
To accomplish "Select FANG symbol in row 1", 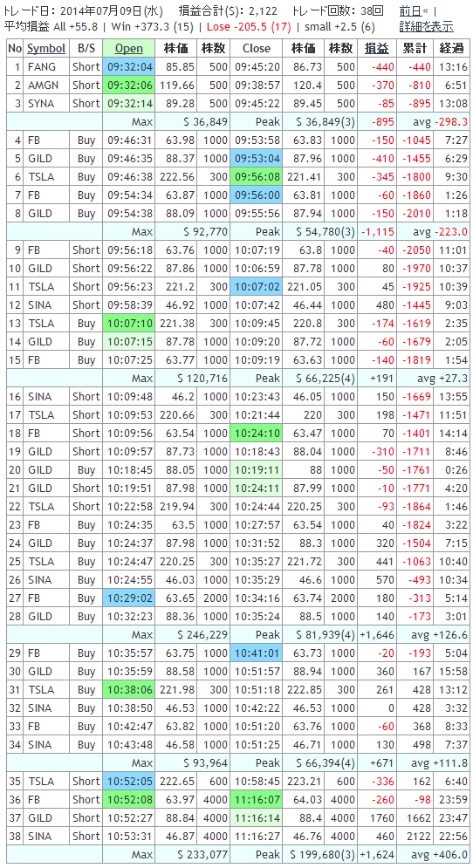I will [x=42, y=67].
